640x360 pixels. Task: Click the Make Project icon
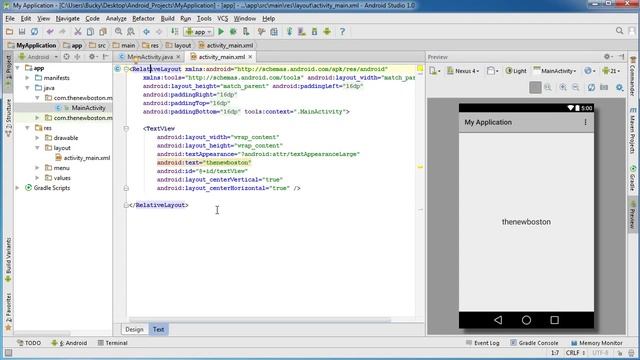coord(174,32)
